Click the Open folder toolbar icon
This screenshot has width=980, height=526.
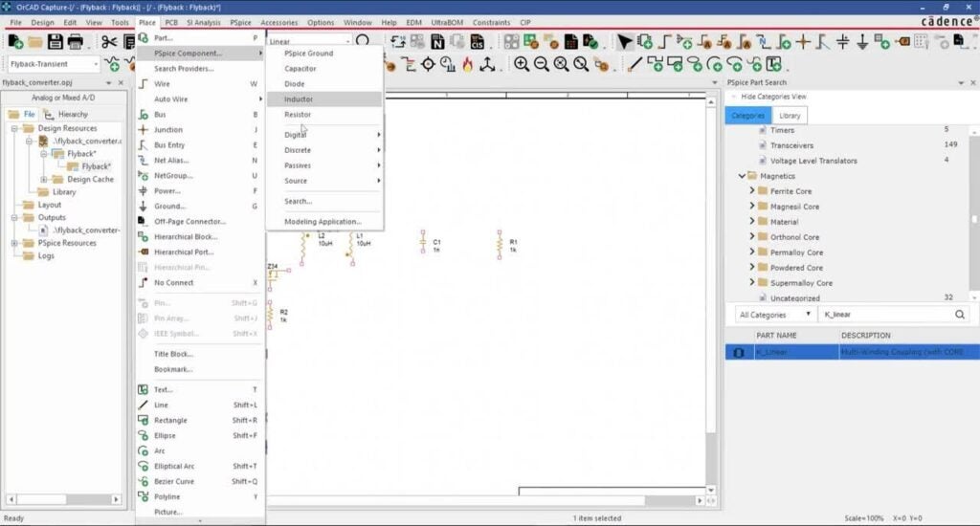35,42
